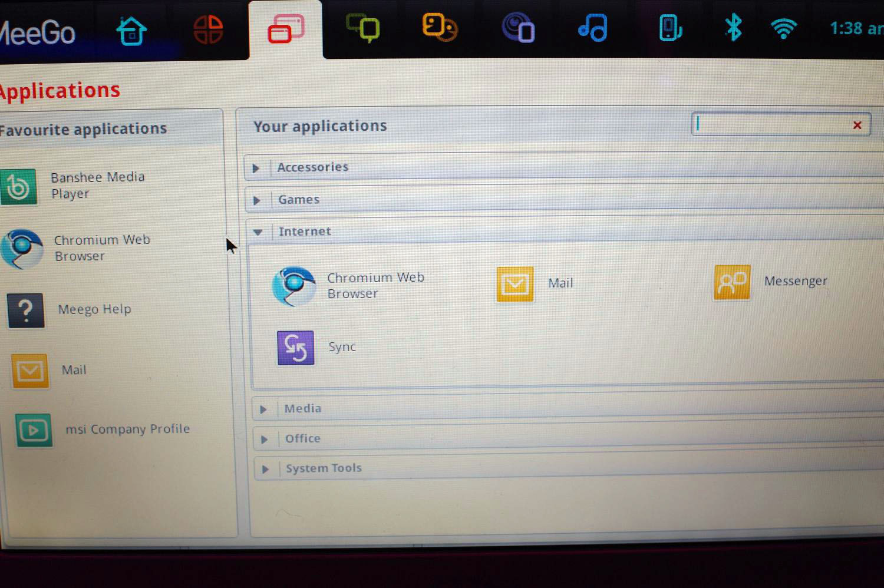
Task: Click the Games category label
Action: [x=299, y=200]
